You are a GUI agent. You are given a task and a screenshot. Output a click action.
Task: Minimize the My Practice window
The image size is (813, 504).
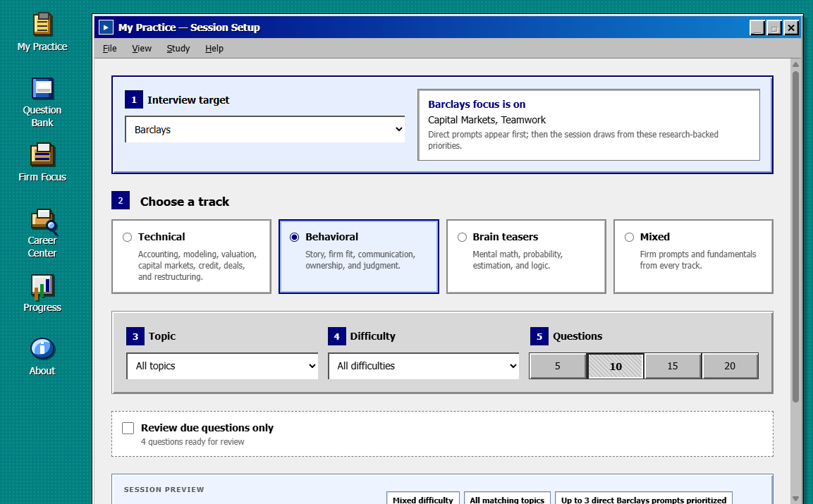pyautogui.click(x=757, y=27)
